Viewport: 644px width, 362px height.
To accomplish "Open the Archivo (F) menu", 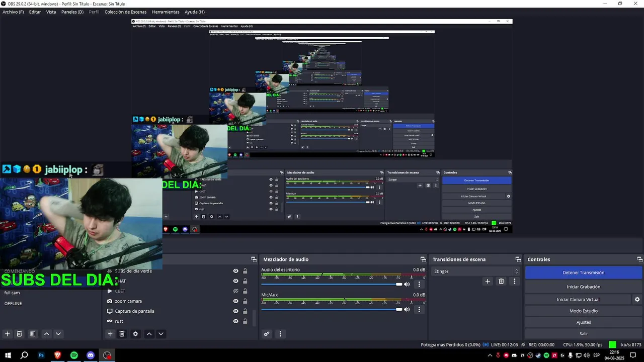I will [x=13, y=12].
